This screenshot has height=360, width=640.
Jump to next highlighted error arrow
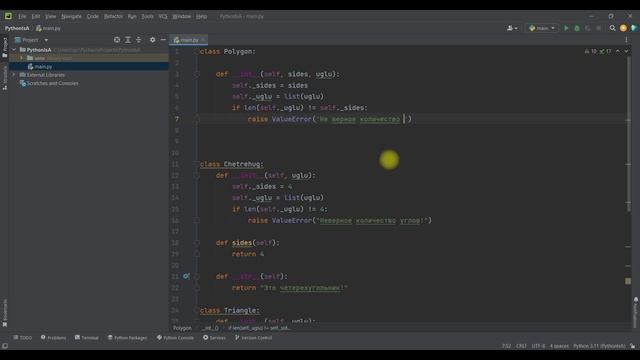pyautogui.click(x=626, y=51)
